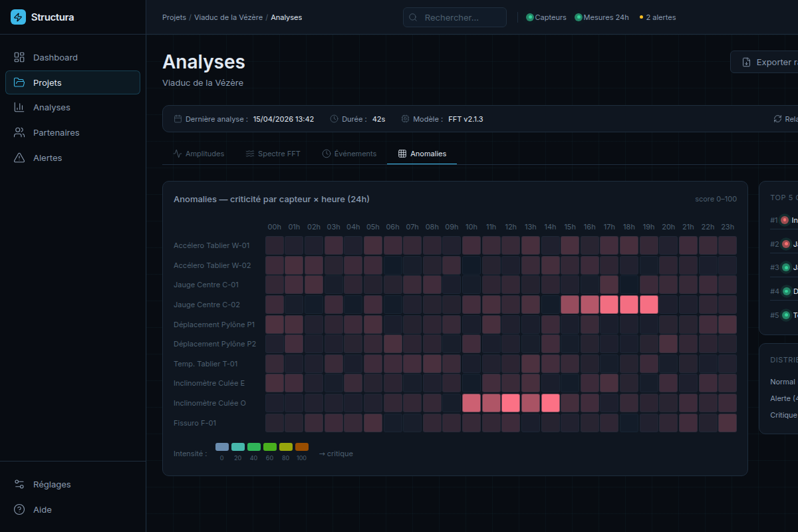Click the Exporter document icon
The width and height of the screenshot is (798, 532).
pos(747,63)
